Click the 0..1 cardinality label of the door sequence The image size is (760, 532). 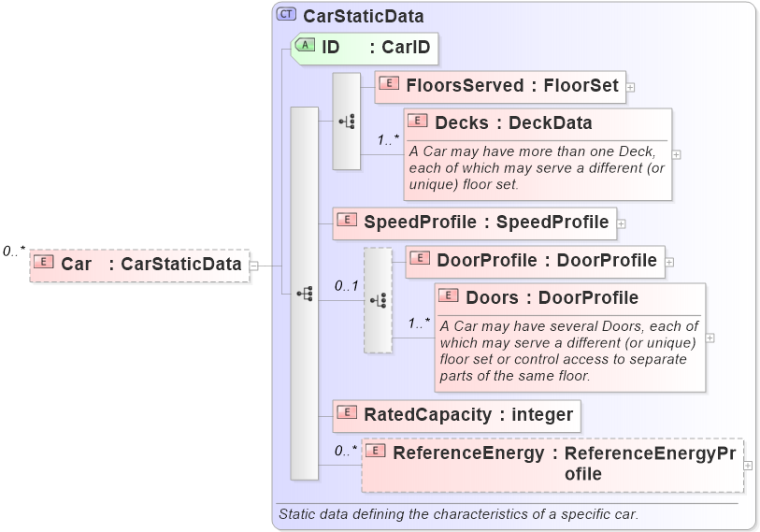click(x=347, y=286)
